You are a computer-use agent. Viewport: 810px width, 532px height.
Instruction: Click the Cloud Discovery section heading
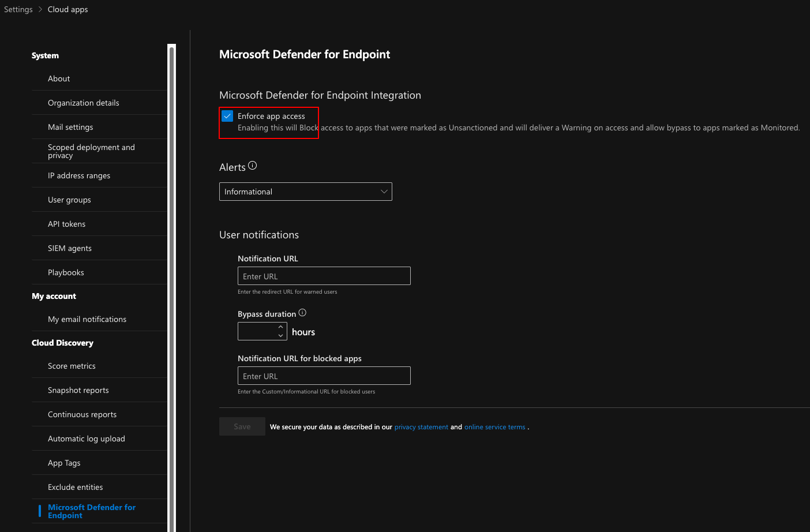click(x=62, y=343)
